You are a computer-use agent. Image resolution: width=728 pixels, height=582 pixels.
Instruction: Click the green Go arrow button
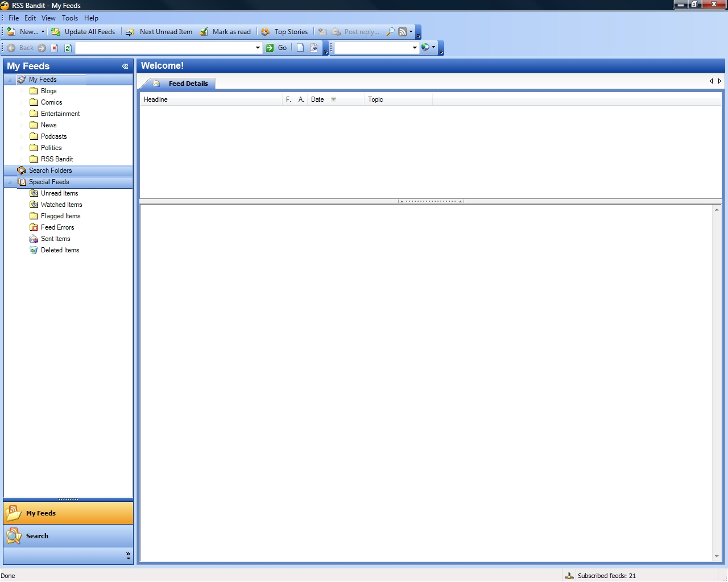(270, 48)
